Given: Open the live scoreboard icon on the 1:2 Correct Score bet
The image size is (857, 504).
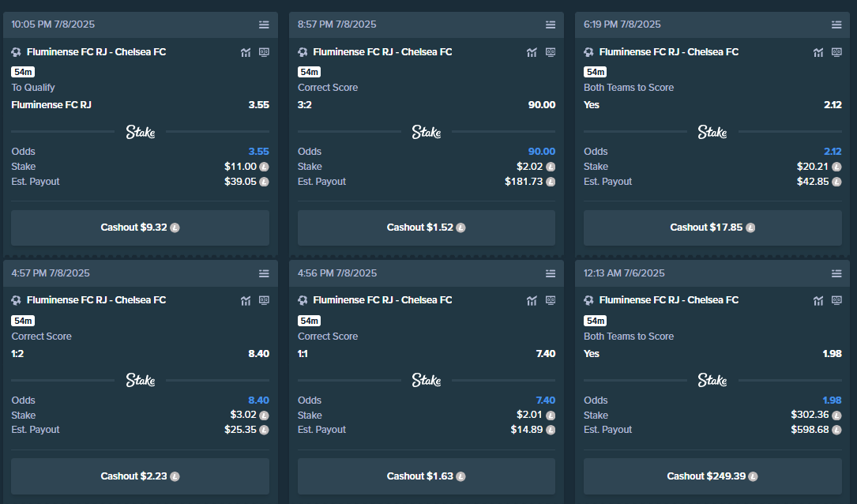Looking at the screenshot, I should tap(264, 300).
